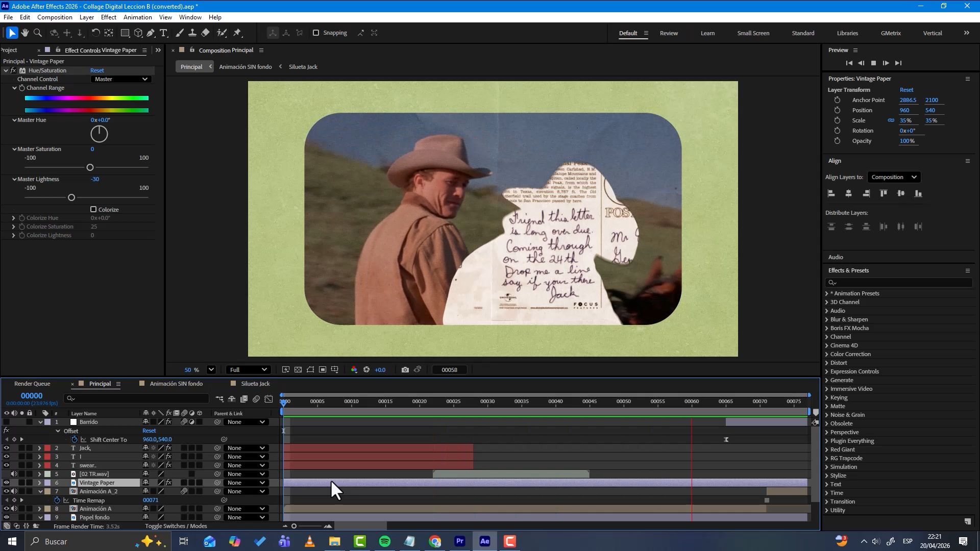The width and height of the screenshot is (980, 551).
Task: Select the Eraser tool
Action: (x=205, y=33)
